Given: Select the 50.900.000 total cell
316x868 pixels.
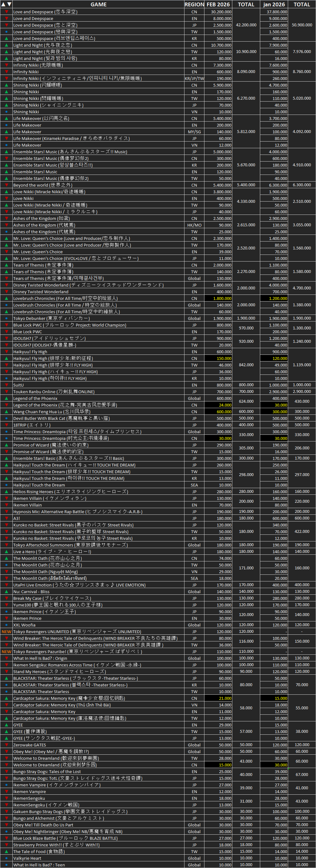Looking at the screenshot, I should [302, 25].
